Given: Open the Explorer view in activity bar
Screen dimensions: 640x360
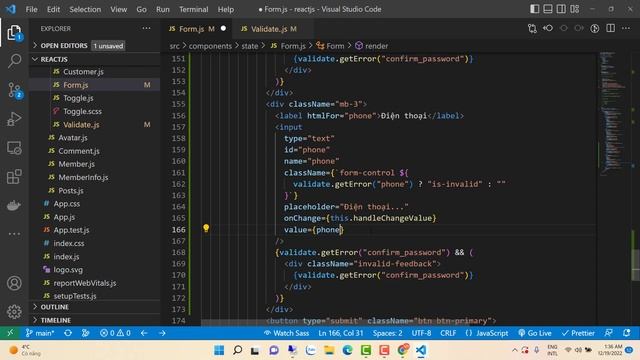Looking at the screenshot, I should coord(14,33).
